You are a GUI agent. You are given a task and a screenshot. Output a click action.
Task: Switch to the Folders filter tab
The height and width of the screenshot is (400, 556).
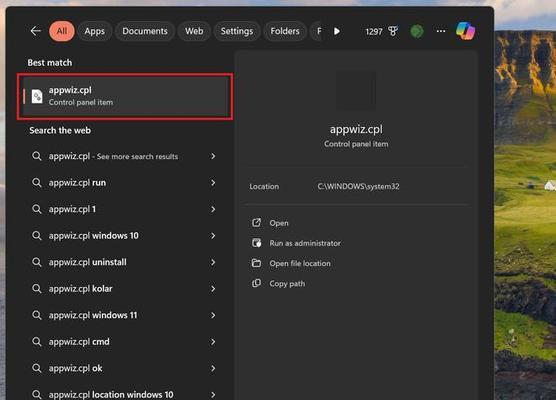tap(285, 31)
